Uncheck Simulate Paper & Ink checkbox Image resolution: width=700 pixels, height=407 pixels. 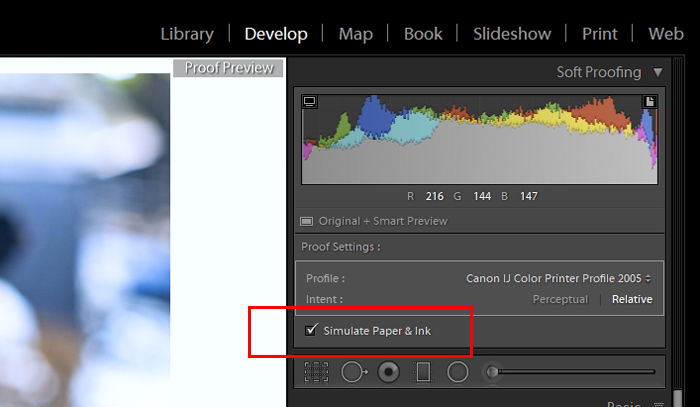[311, 330]
